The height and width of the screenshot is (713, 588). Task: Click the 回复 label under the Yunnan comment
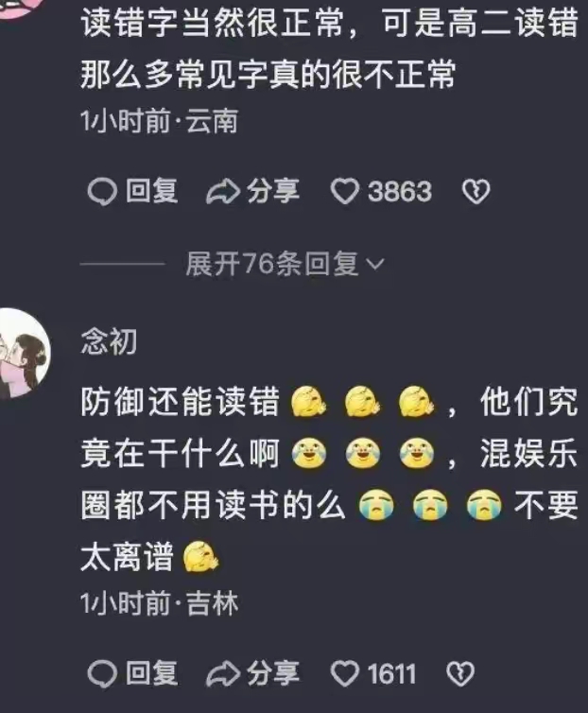click(151, 190)
